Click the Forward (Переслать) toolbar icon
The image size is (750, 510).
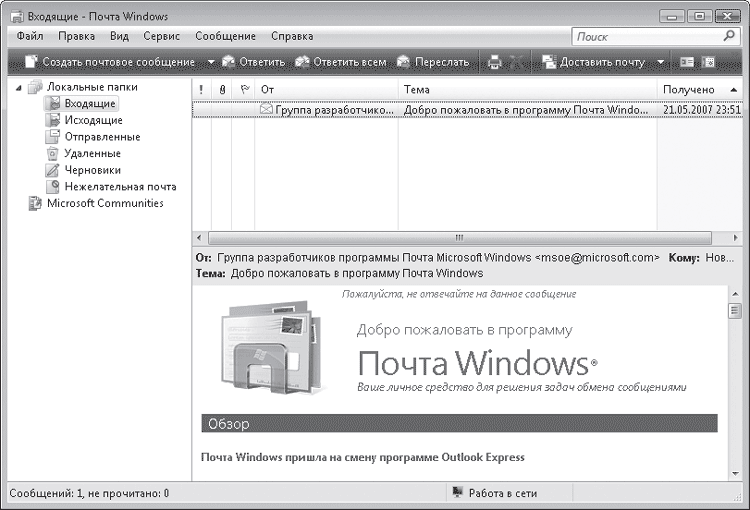point(403,62)
